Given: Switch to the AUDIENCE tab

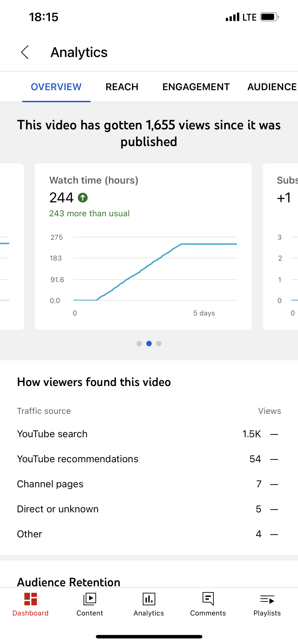Looking at the screenshot, I should click(272, 87).
